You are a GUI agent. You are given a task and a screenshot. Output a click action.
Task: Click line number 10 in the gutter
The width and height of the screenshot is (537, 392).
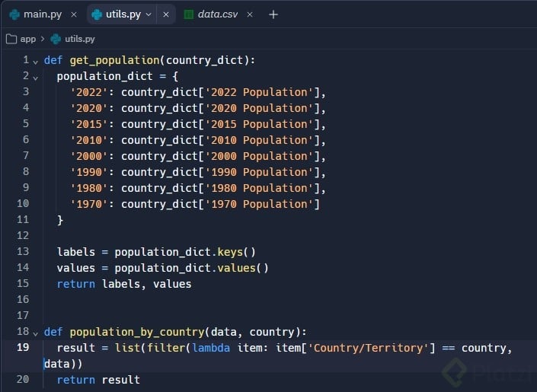[23, 203]
